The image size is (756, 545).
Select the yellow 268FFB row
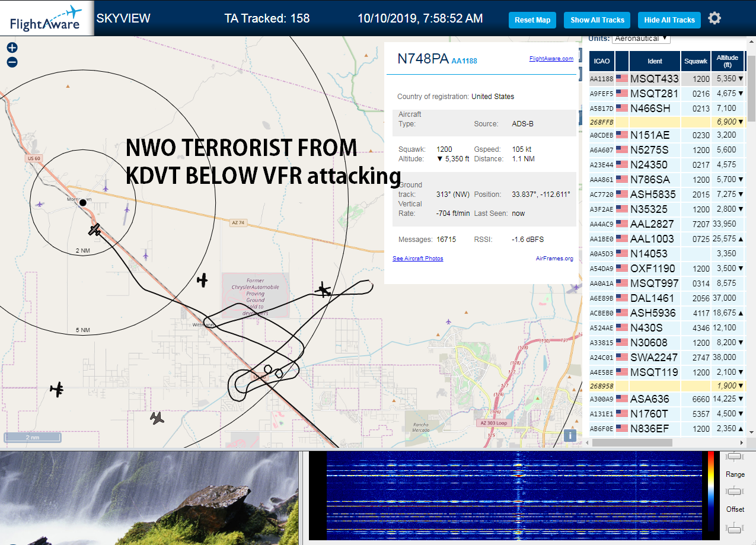pos(666,122)
